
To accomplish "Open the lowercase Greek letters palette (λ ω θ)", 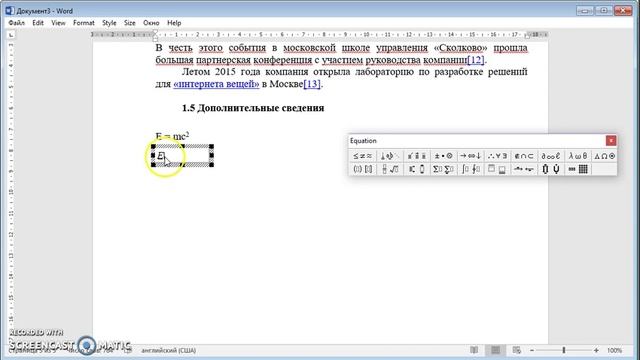I will pos(578,156).
